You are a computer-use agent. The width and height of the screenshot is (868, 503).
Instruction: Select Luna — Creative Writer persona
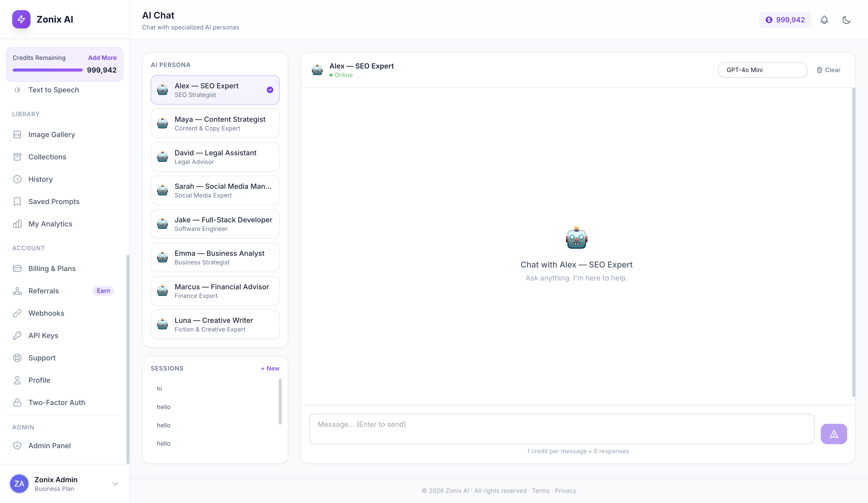point(215,324)
